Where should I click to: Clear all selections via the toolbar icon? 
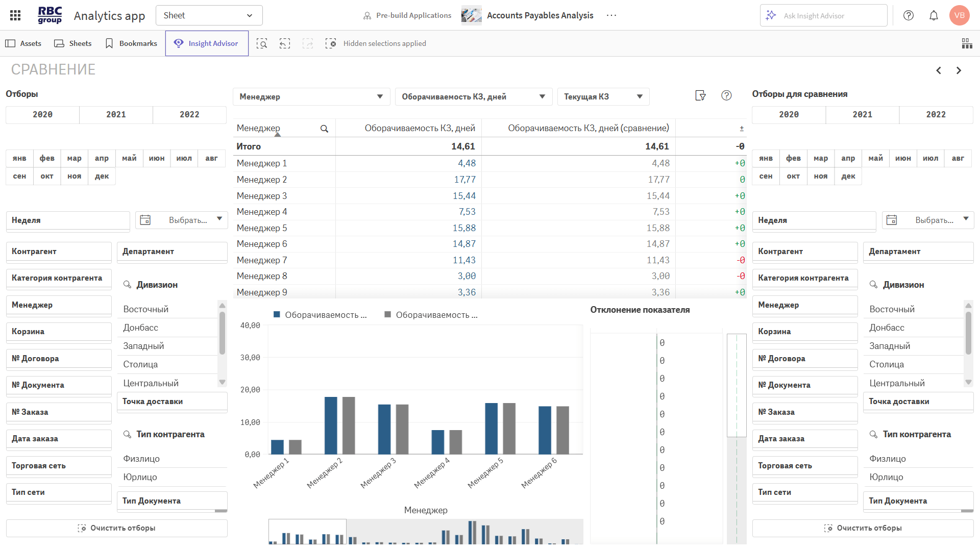tap(331, 43)
